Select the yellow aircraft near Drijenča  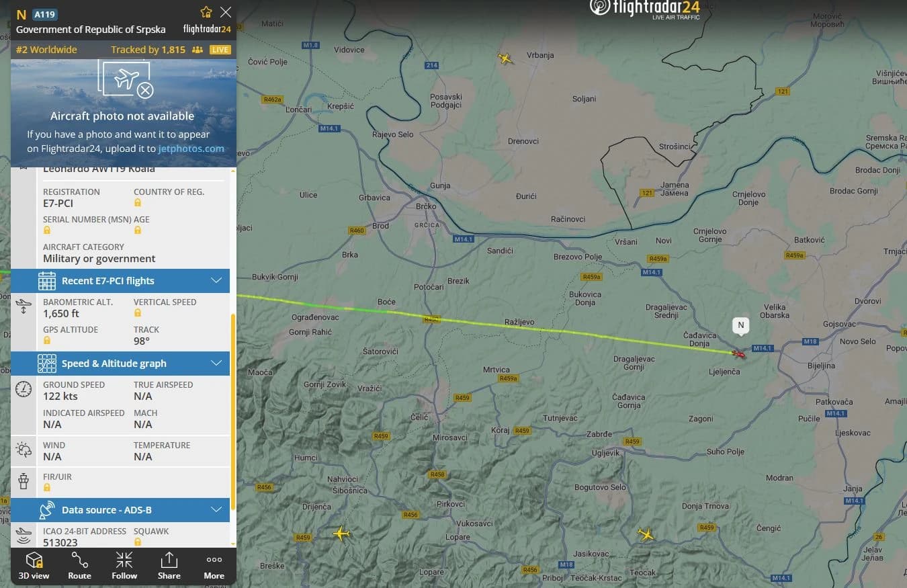click(x=341, y=534)
